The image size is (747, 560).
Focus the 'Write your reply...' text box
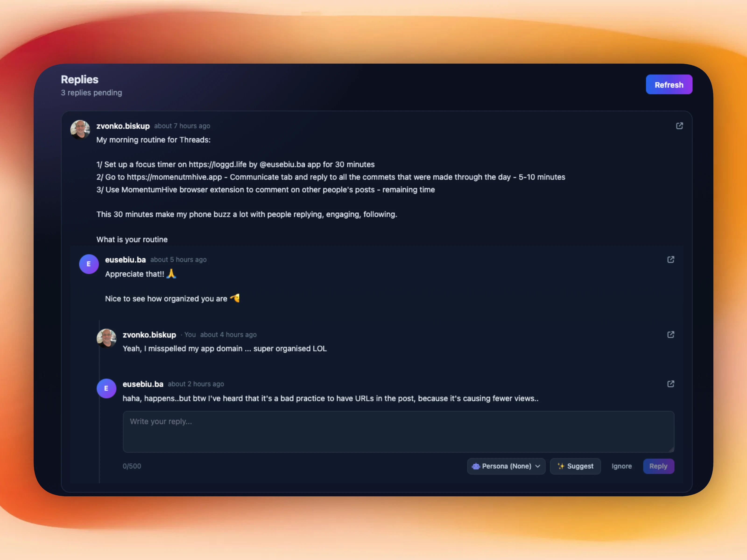[398, 432]
